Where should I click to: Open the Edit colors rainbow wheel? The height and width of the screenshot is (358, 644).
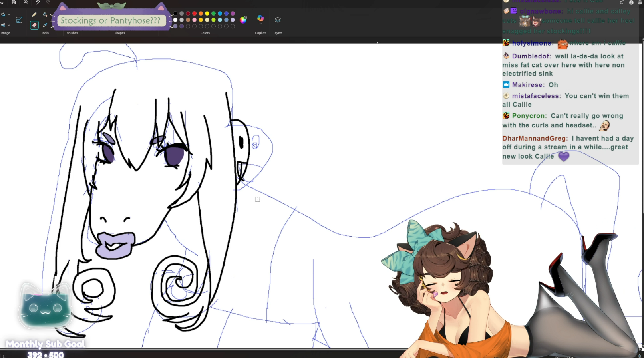click(243, 20)
